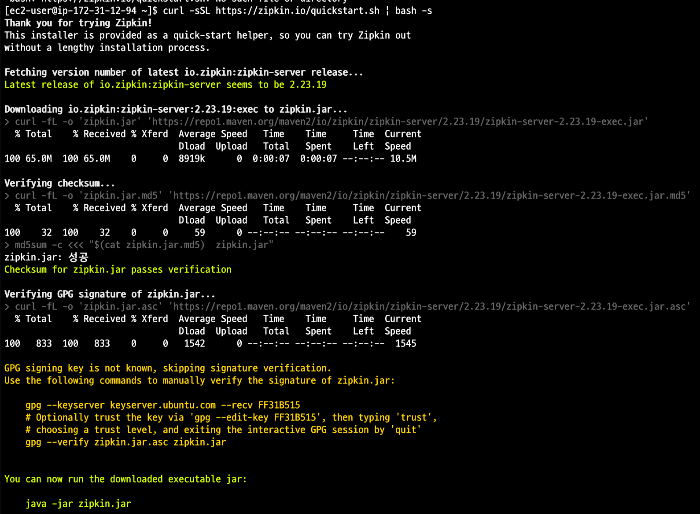Click the curl quickstart command line
The height and width of the screenshot is (514, 700).
click(218, 11)
